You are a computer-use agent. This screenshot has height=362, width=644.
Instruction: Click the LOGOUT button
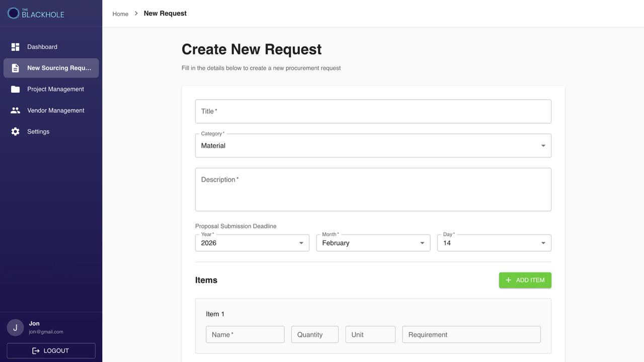51,351
